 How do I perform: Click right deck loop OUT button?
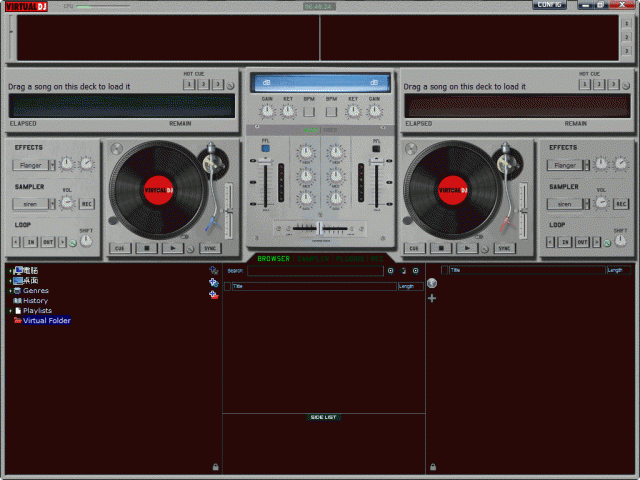point(582,242)
